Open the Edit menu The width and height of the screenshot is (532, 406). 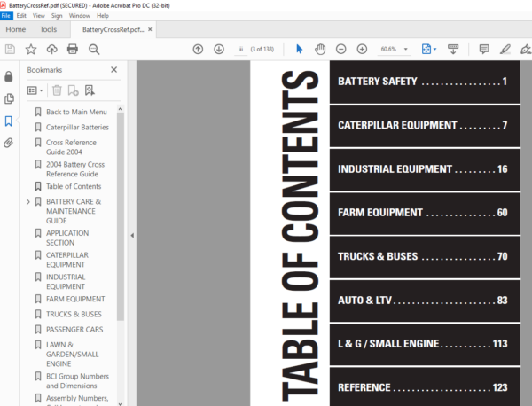click(x=21, y=16)
